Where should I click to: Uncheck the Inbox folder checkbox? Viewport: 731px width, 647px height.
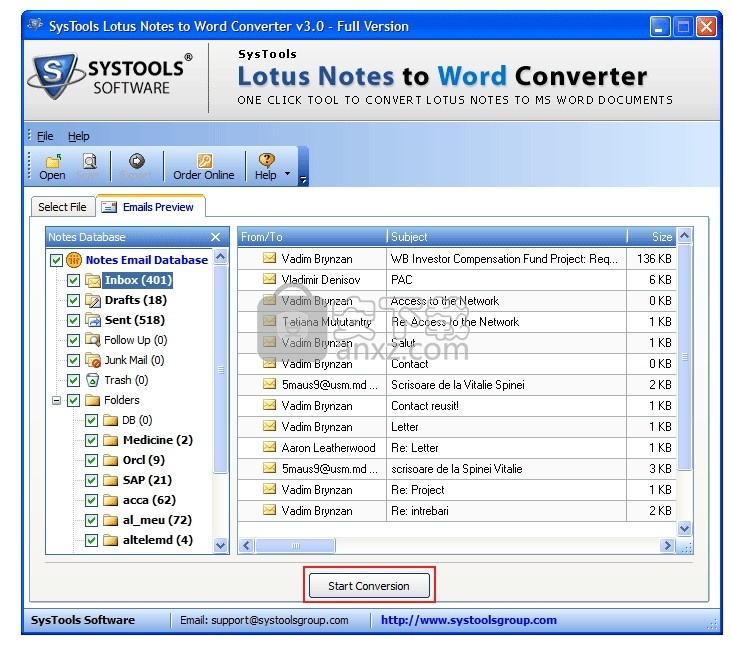pos(73,280)
